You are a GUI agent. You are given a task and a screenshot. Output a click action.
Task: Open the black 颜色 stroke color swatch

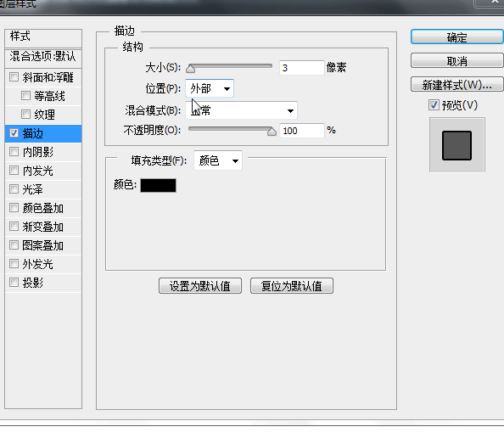[x=158, y=186]
